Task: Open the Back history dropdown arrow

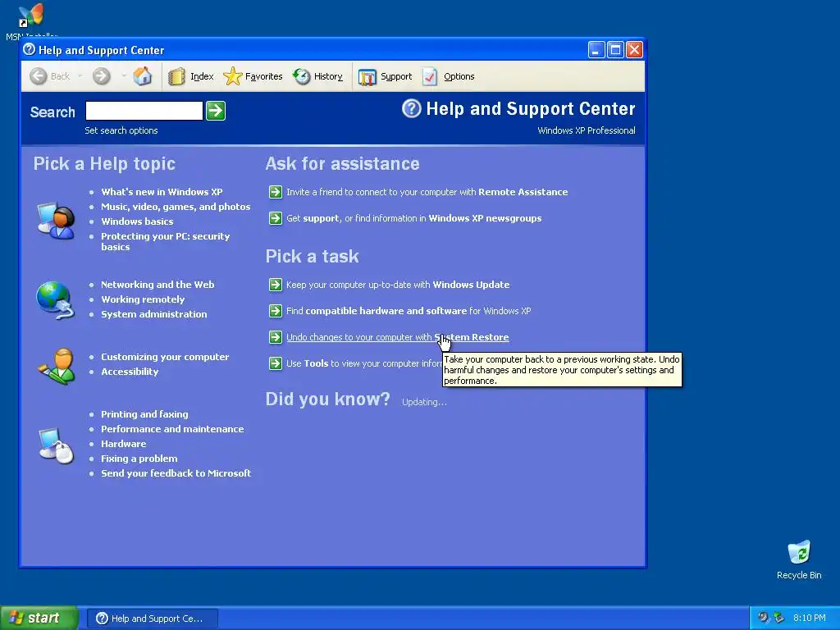Action: [x=80, y=76]
